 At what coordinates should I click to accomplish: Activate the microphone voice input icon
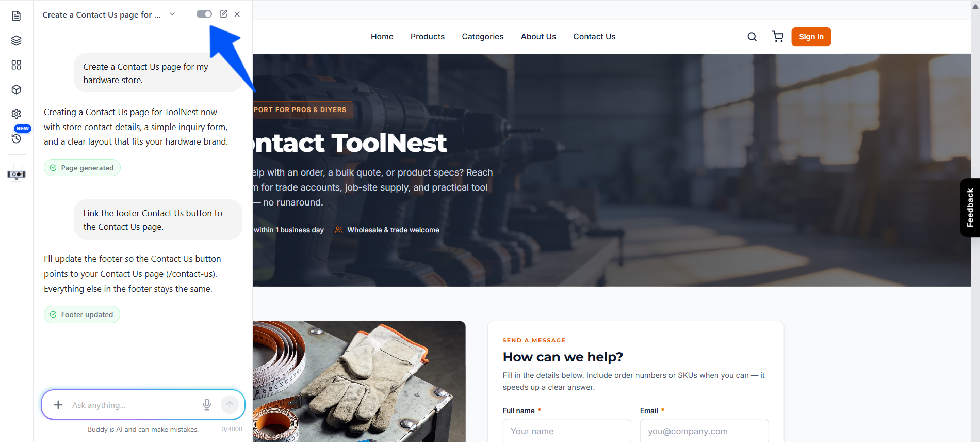[207, 405]
